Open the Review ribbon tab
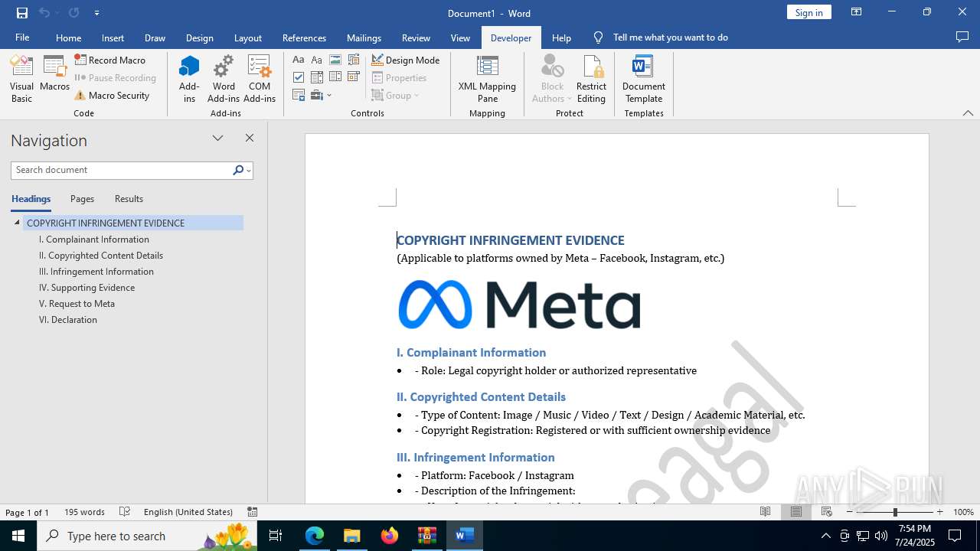 pos(416,37)
